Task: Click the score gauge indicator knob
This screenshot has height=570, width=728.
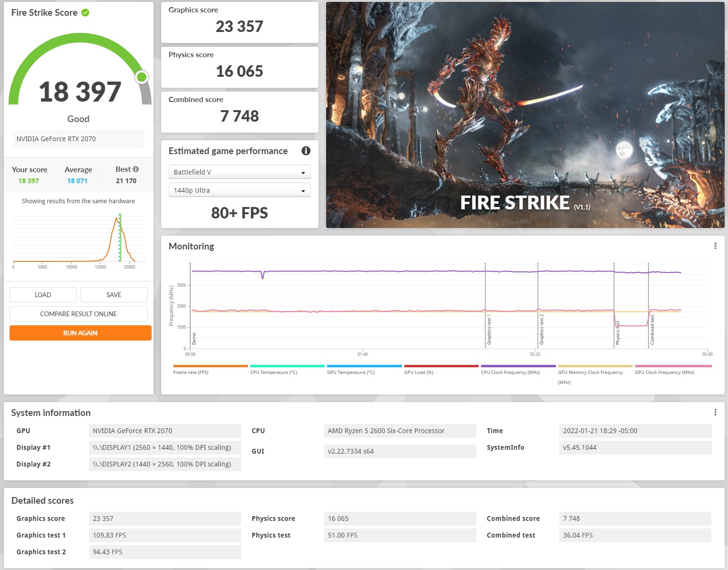Action: 142,77
